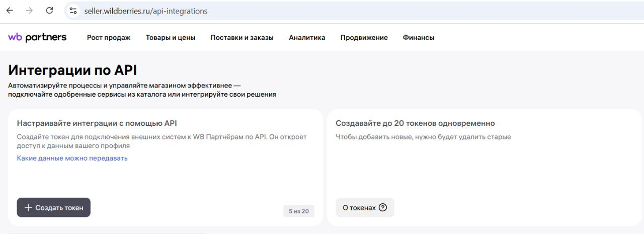The image size is (644, 234).
Task: Open the О токенах button
Action: tap(365, 207)
